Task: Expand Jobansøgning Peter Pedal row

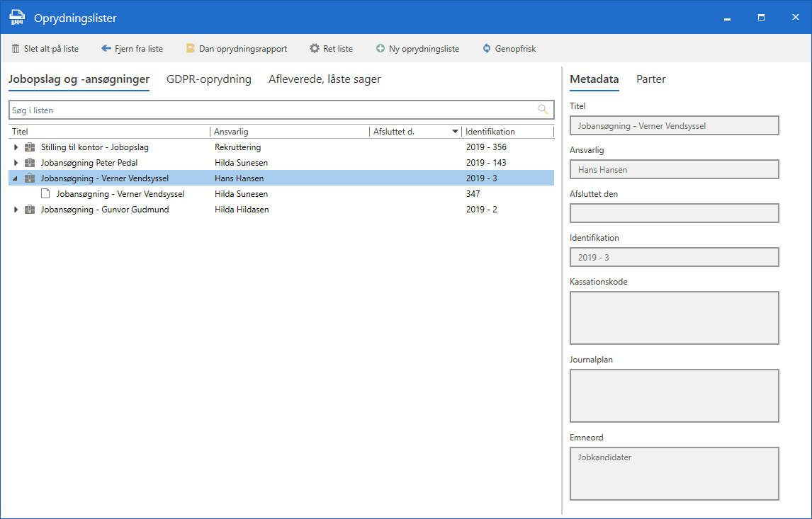Action: point(16,163)
